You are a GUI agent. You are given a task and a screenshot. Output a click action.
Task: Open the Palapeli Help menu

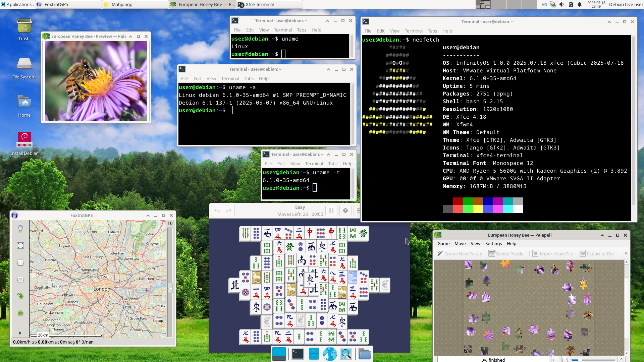[x=512, y=244]
